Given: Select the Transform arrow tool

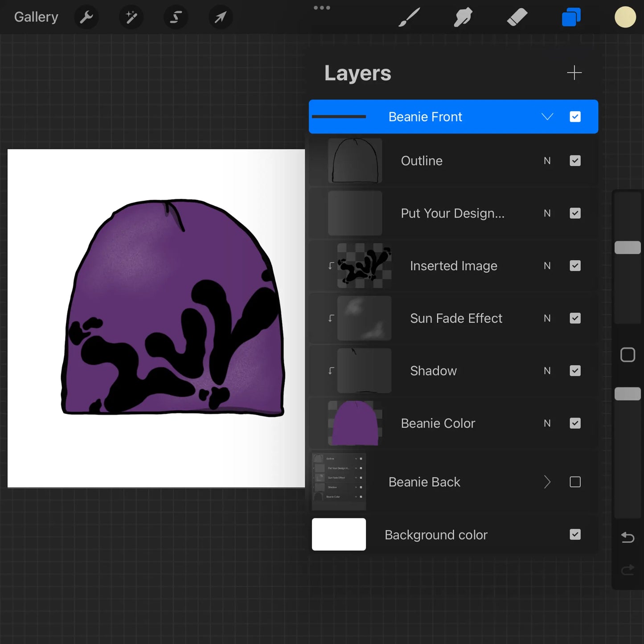Looking at the screenshot, I should point(220,17).
